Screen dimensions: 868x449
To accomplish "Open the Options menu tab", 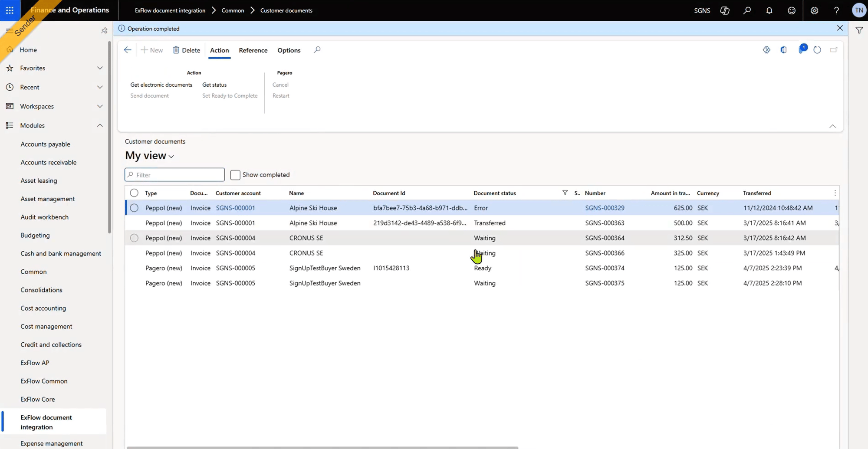I will (289, 50).
